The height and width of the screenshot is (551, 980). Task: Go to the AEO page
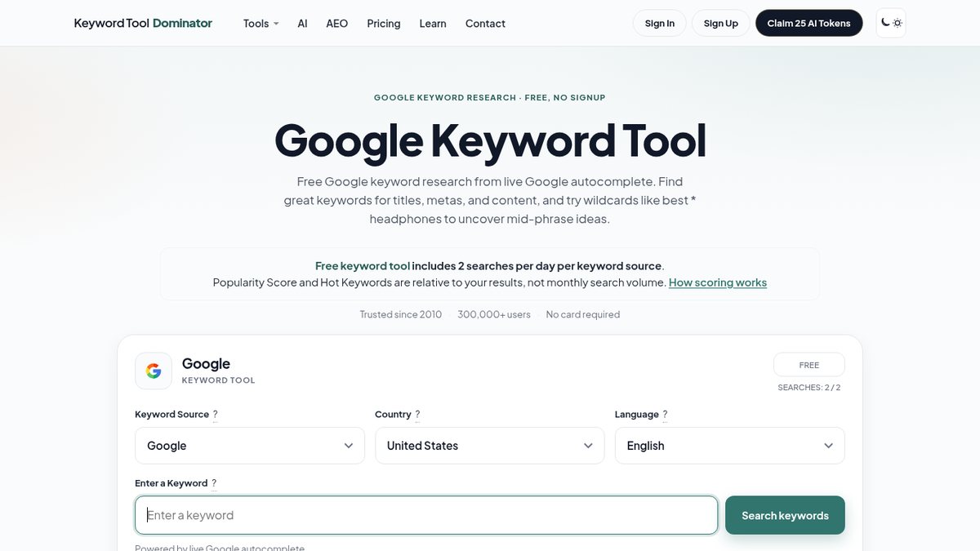click(x=336, y=23)
